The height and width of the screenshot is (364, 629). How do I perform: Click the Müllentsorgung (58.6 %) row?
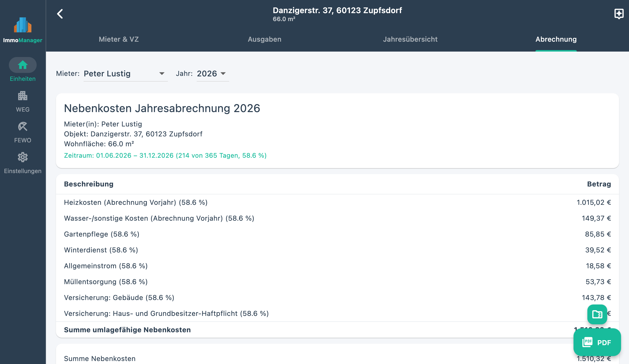click(x=338, y=282)
